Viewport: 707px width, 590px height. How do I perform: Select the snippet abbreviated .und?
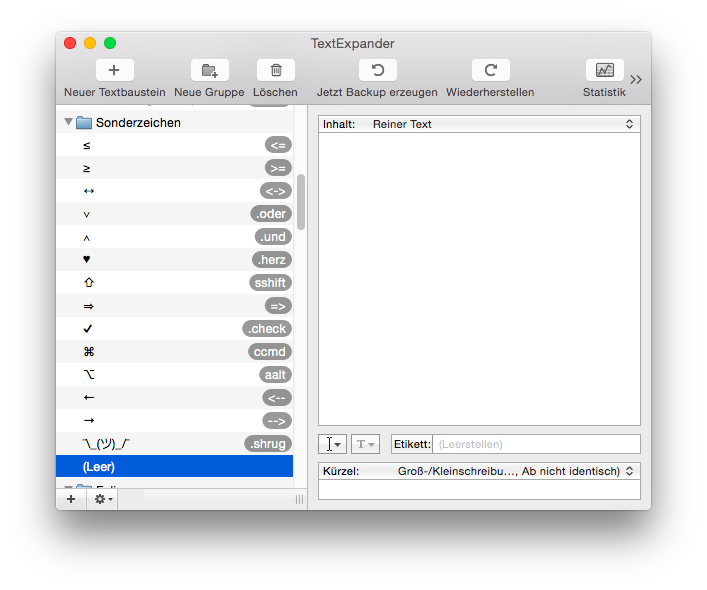[175, 237]
